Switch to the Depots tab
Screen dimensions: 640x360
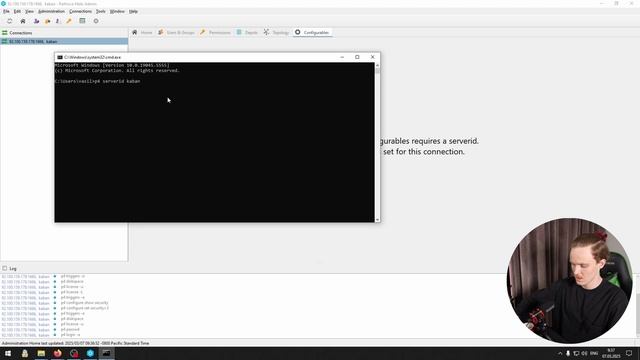pos(247,32)
